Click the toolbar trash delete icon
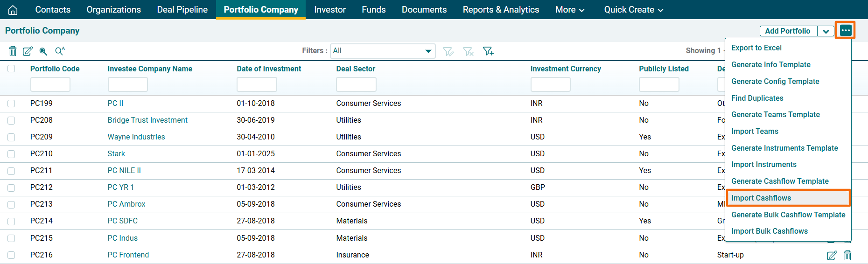The height and width of the screenshot is (264, 868). [x=13, y=51]
